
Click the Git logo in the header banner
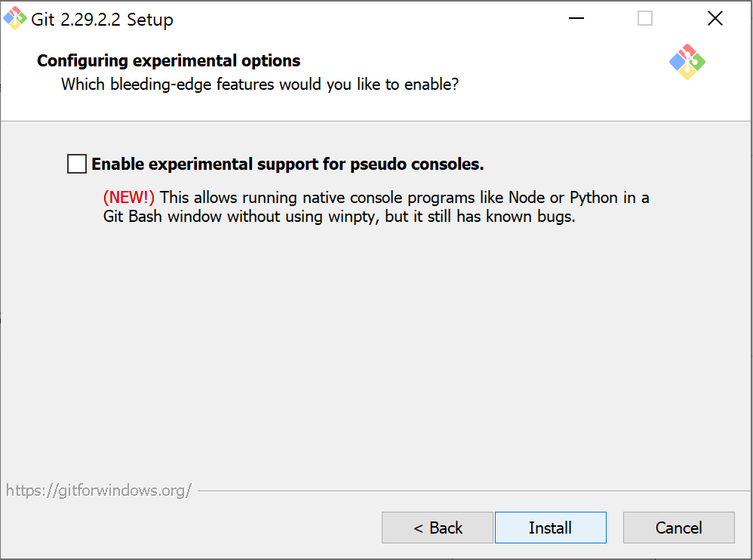pos(687,62)
